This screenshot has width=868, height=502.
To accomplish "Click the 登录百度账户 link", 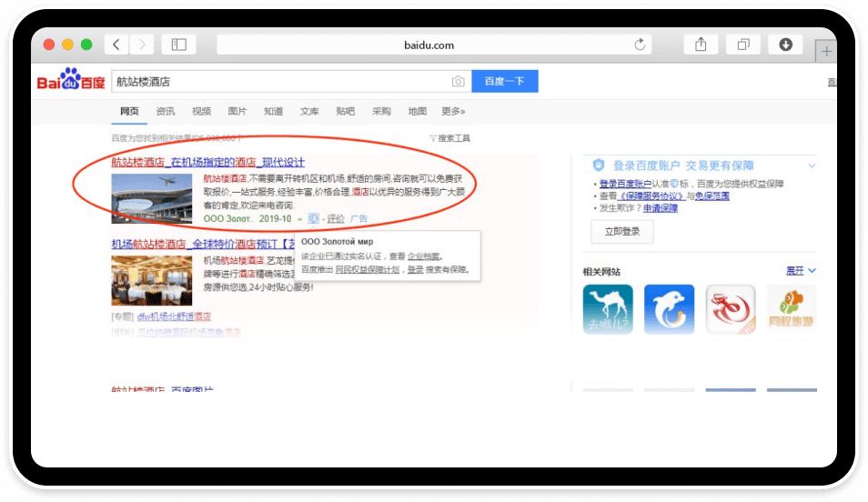I will pyautogui.click(x=626, y=184).
